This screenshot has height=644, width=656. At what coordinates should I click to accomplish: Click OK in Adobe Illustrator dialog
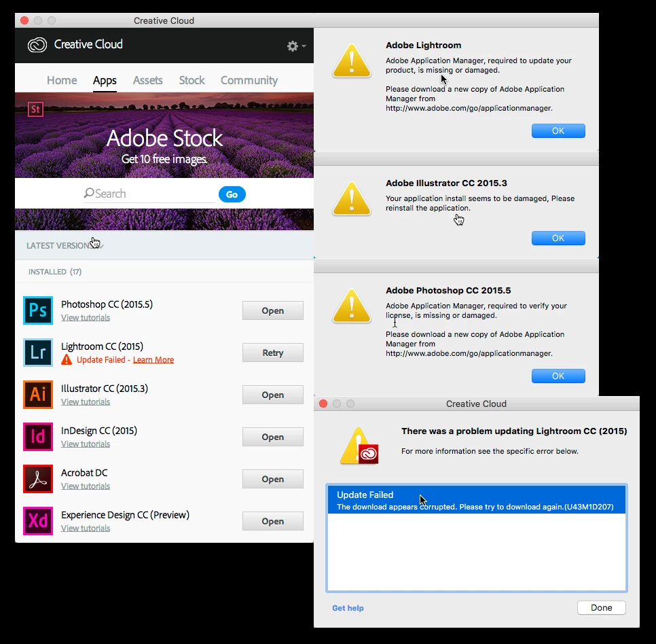click(x=558, y=238)
